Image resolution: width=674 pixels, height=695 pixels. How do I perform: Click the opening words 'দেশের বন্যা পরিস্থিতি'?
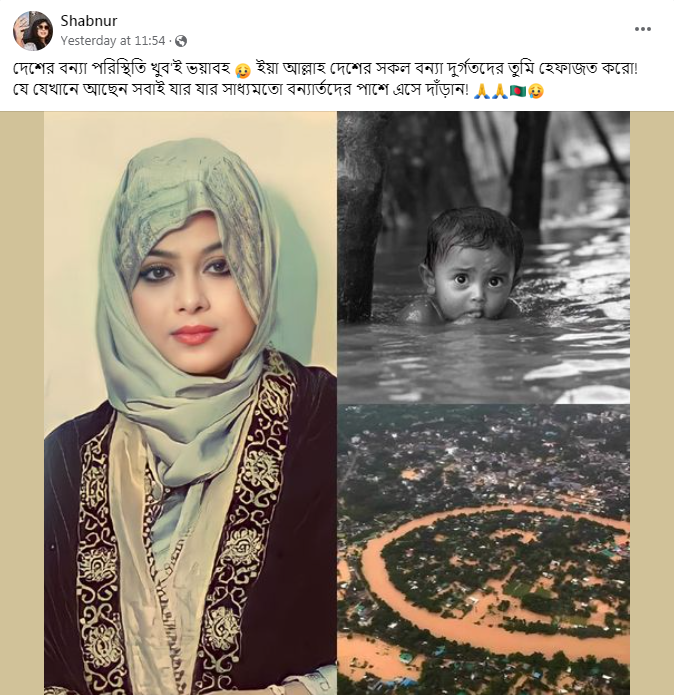(x=78, y=71)
